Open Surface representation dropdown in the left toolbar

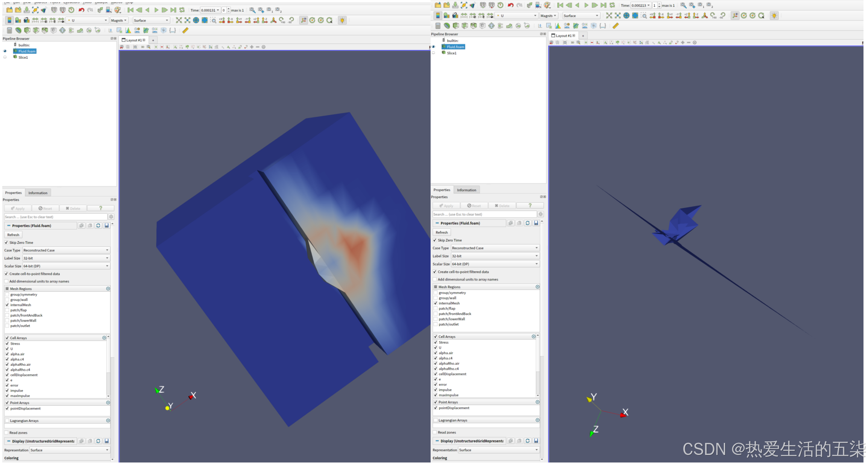(151, 20)
